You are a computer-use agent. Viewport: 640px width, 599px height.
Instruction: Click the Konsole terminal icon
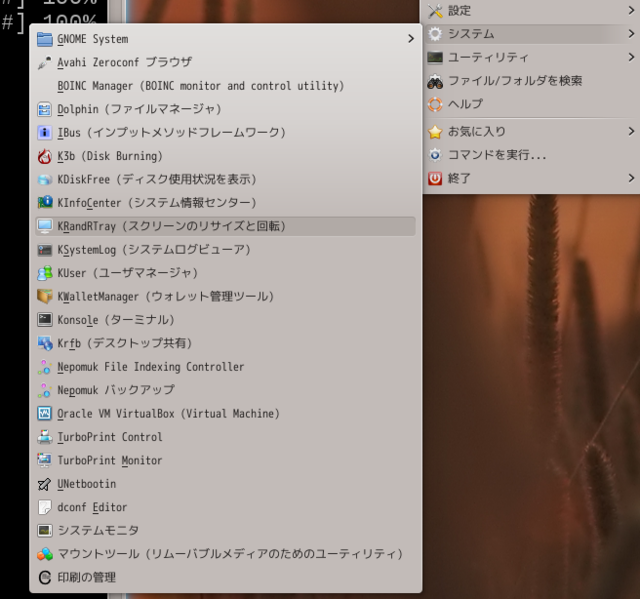coord(44,320)
